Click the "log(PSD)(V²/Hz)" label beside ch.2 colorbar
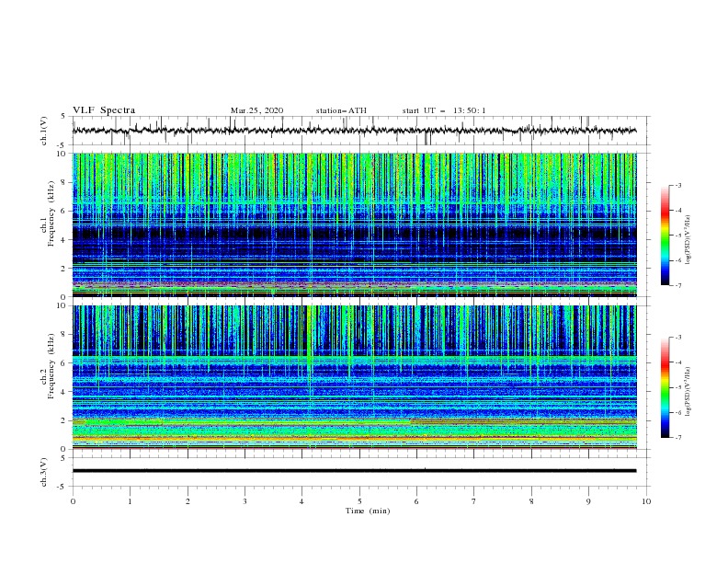The height and width of the screenshot is (563, 728). pos(688,391)
